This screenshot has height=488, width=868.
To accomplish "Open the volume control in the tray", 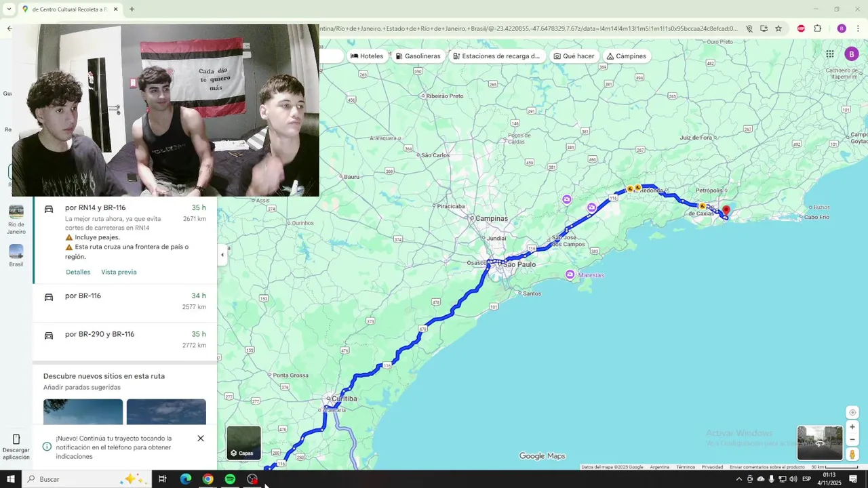I will point(793,479).
